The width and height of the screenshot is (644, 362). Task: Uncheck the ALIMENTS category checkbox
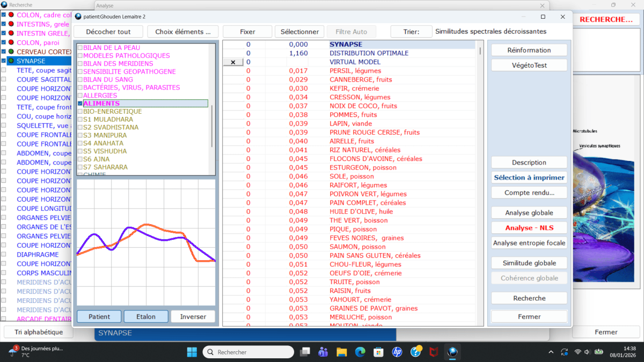80,104
